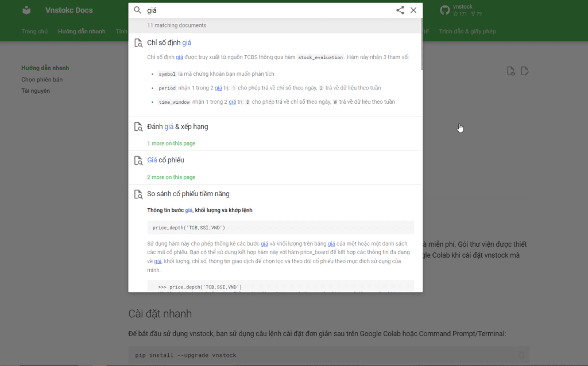Click the document icon beside "Chỉ số định giá"
The height and width of the screenshot is (366, 588).
click(138, 42)
